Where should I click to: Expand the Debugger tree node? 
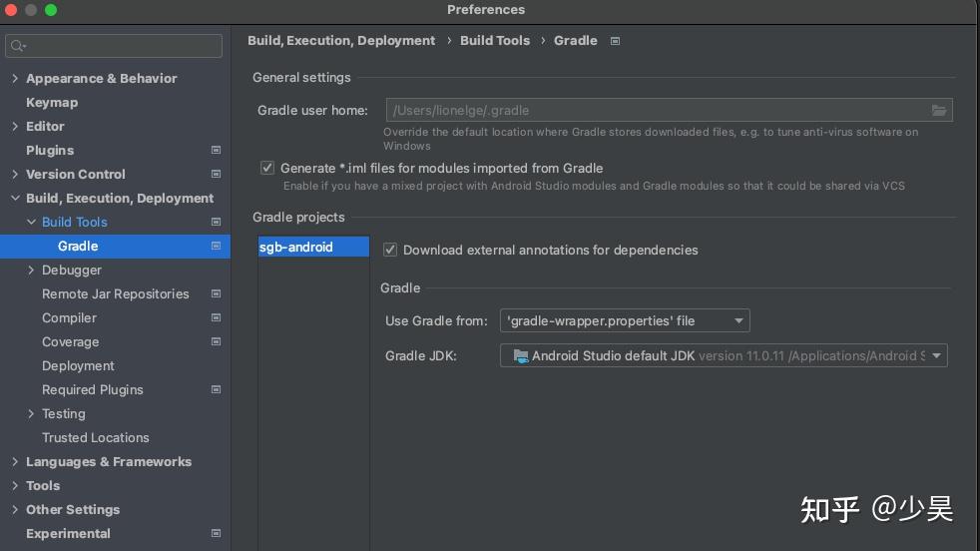31,271
